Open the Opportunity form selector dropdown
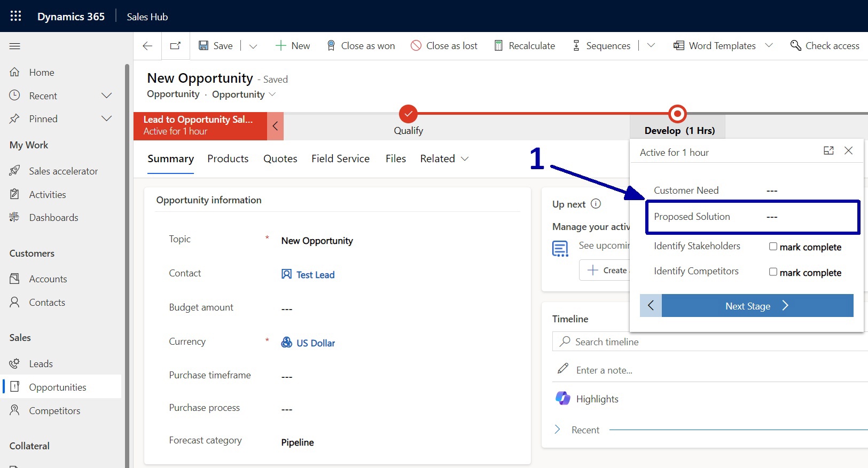The height and width of the screenshot is (468, 868). coord(244,94)
